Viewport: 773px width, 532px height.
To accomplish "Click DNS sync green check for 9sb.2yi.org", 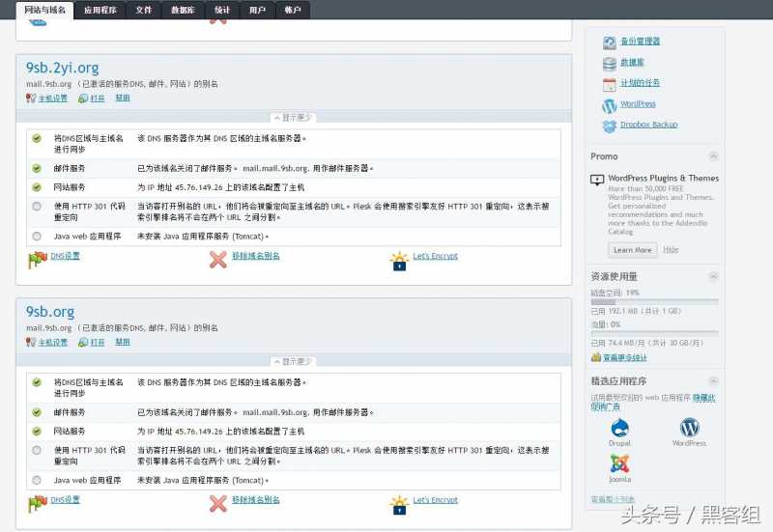I will point(37,138).
